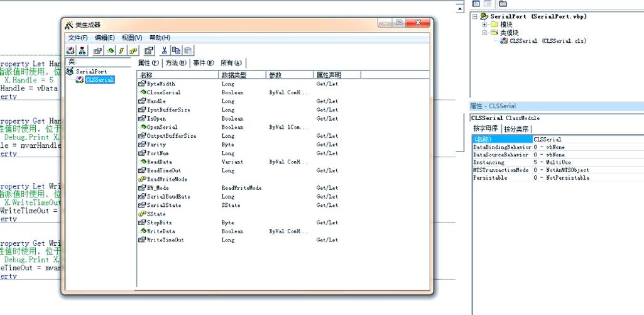Open the 帮助(H) menu
The image size is (644, 315).
point(160,38)
